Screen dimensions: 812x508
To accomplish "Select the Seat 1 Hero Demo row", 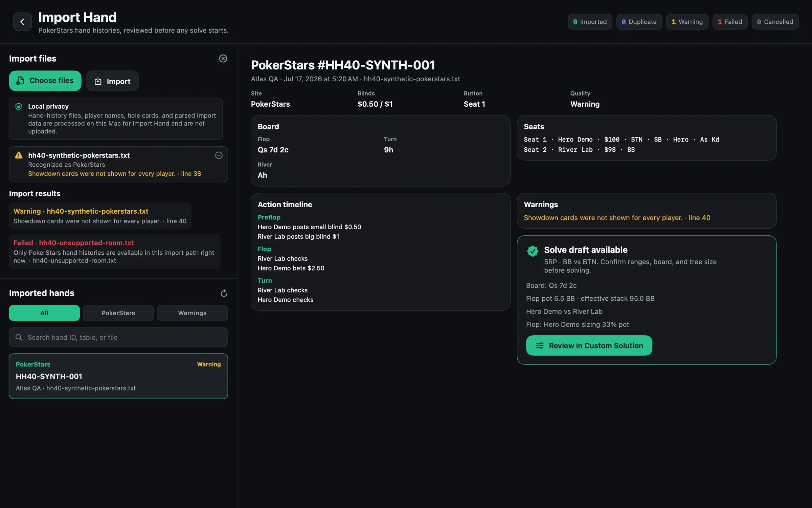I will (621, 140).
